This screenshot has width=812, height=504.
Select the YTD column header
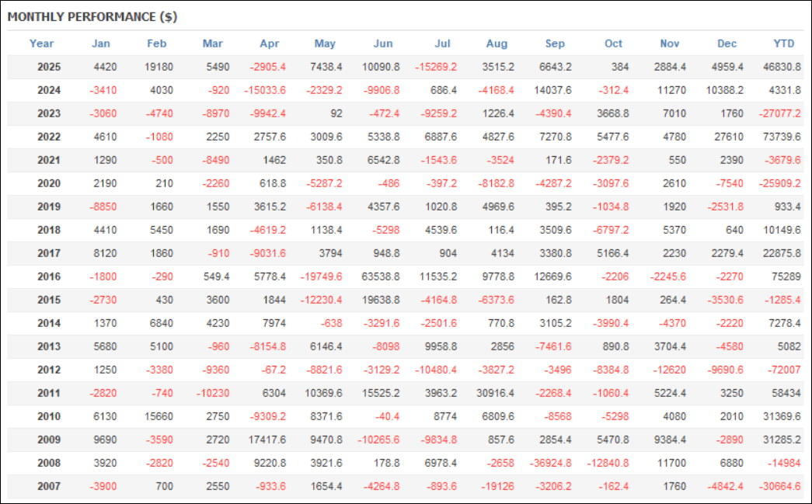[783, 43]
